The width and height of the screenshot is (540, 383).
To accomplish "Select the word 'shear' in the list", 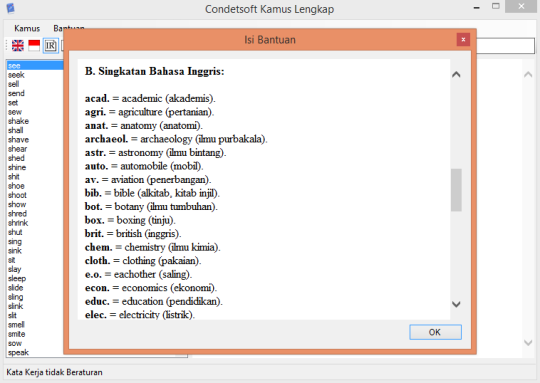I will tap(17, 149).
